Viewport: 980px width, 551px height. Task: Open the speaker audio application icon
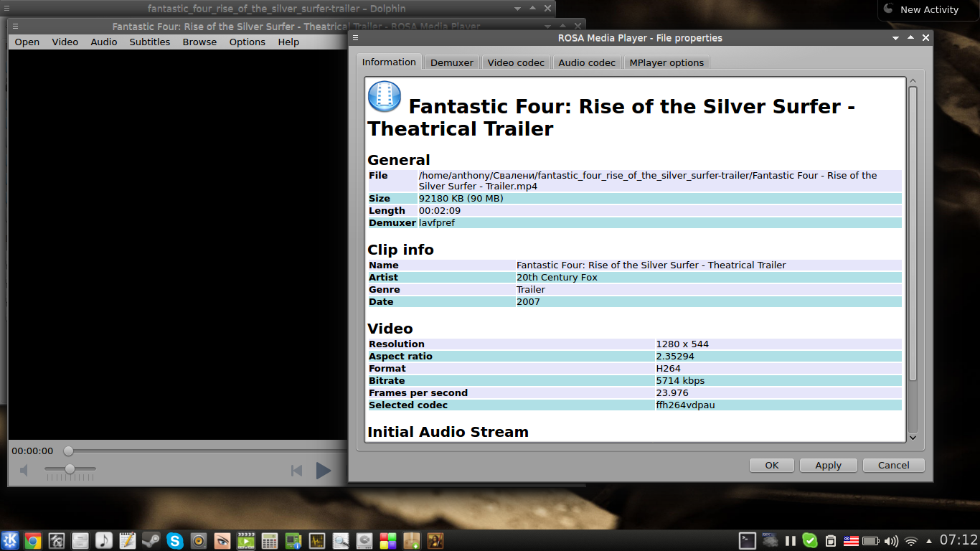pos(199,540)
